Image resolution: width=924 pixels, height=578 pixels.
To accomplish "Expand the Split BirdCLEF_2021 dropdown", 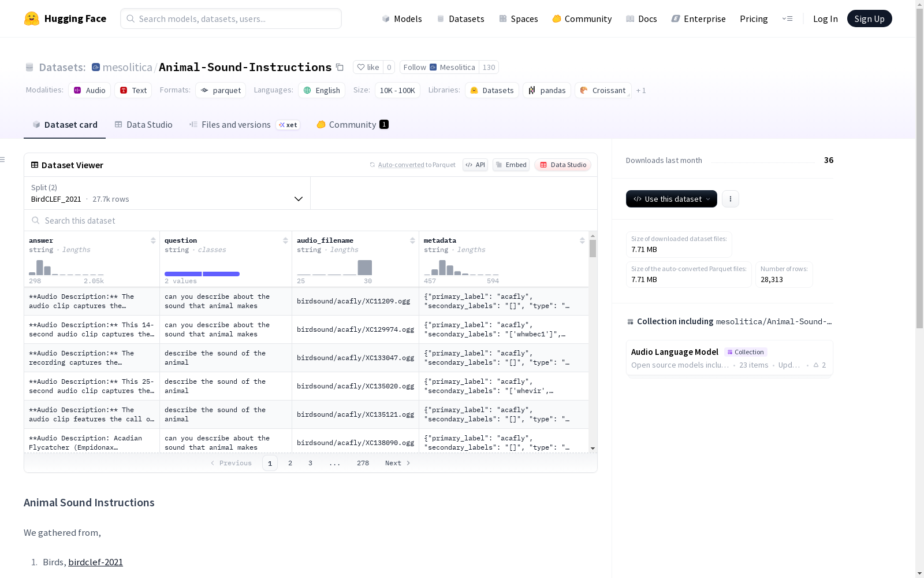I will click(x=167, y=193).
